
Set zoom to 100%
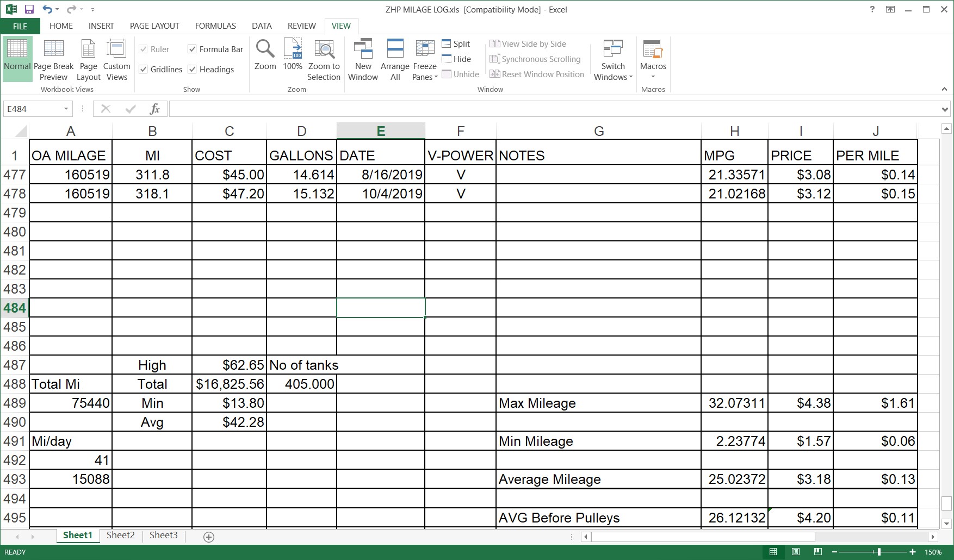pos(293,55)
